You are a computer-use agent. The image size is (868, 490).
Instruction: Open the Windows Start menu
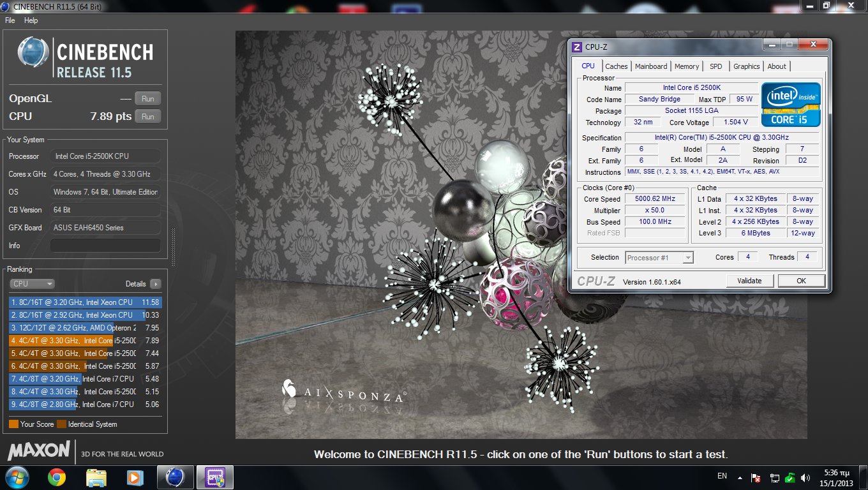click(17, 477)
